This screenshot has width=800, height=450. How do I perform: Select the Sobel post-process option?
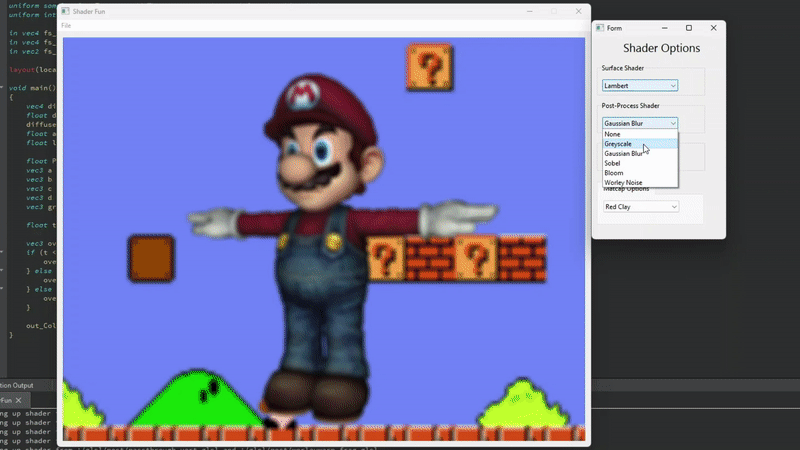tap(640, 163)
